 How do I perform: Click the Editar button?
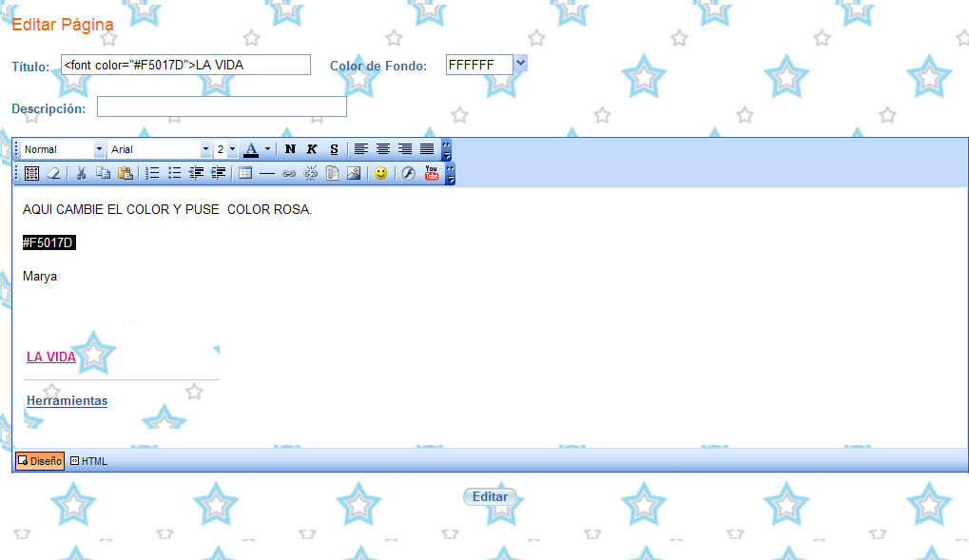[490, 497]
